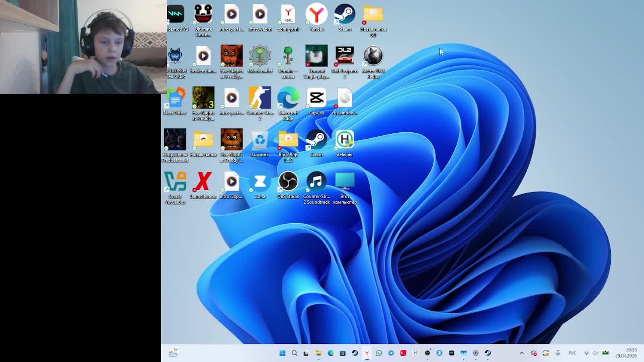Open Steam shortcut beside the Yandex icon
This screenshot has width=644, height=362.
click(345, 19)
